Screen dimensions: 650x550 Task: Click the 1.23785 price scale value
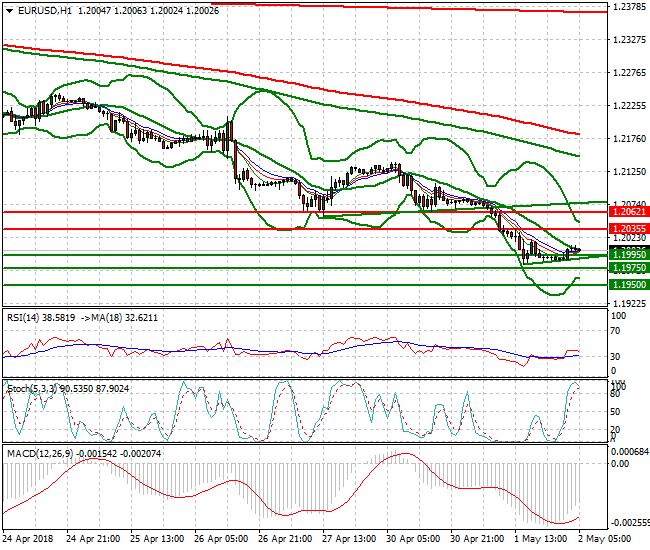[629, 7]
